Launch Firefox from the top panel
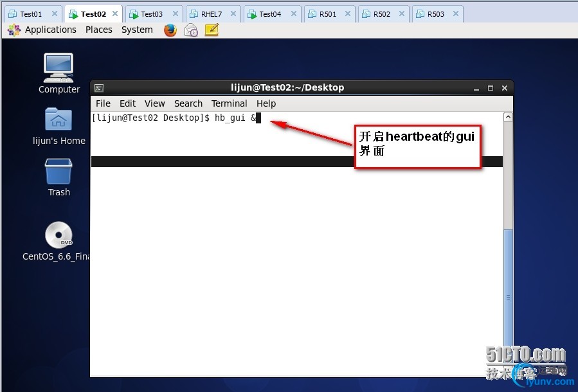The height and width of the screenshot is (392, 578). point(170,30)
